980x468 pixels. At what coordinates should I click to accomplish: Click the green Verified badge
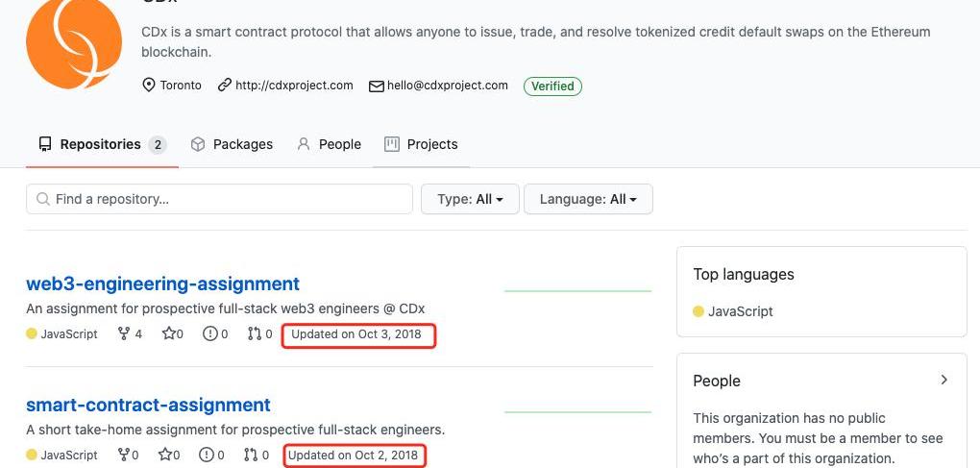point(552,86)
